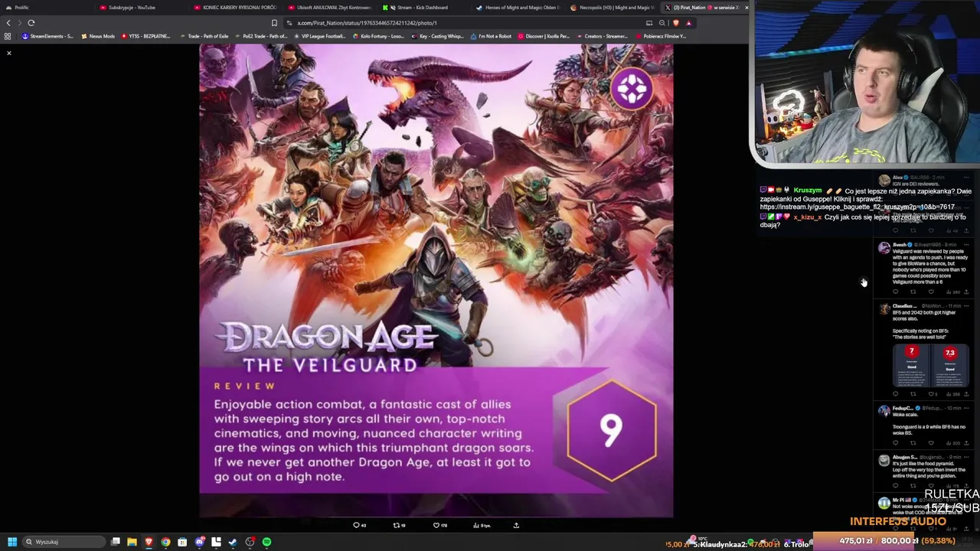Open Steam from taskbar
Image resolution: width=980 pixels, height=551 pixels.
pyautogui.click(x=233, y=542)
